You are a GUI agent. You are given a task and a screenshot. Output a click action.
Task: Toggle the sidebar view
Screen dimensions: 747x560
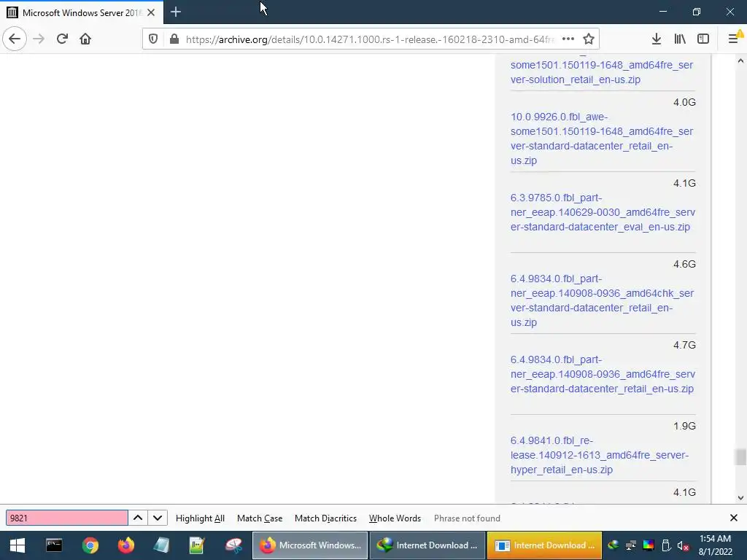(x=703, y=39)
